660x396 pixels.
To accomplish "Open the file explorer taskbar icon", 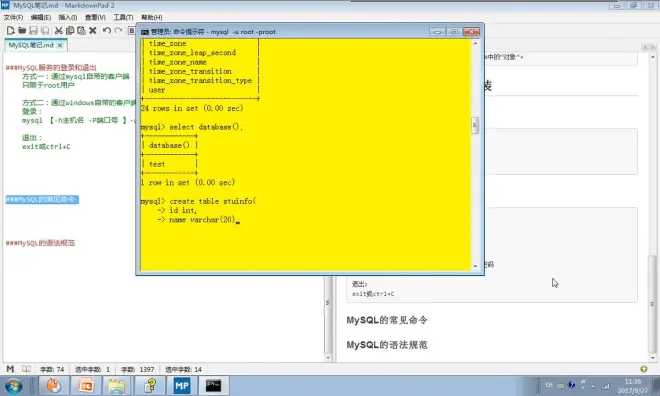I will point(117,385).
